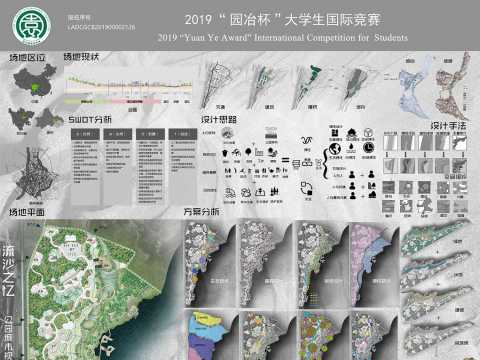Click the "方案分析" heading
This screenshot has height=360, width=480.
coord(201,211)
